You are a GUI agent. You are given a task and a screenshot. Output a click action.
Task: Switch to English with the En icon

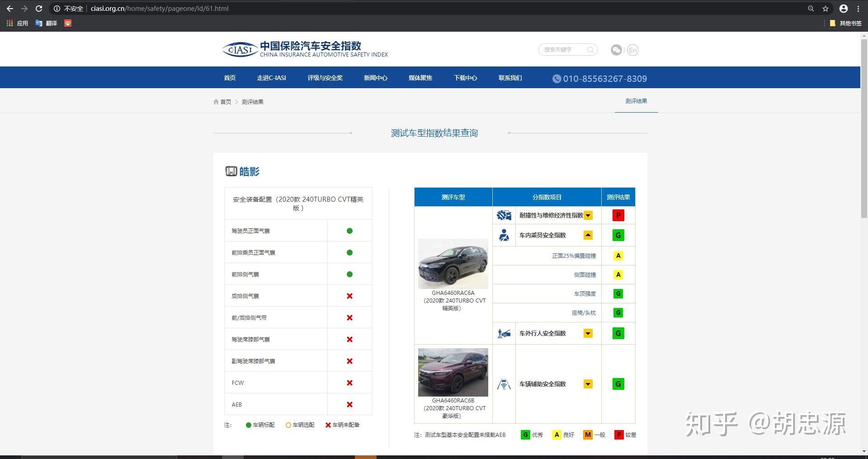(x=632, y=50)
